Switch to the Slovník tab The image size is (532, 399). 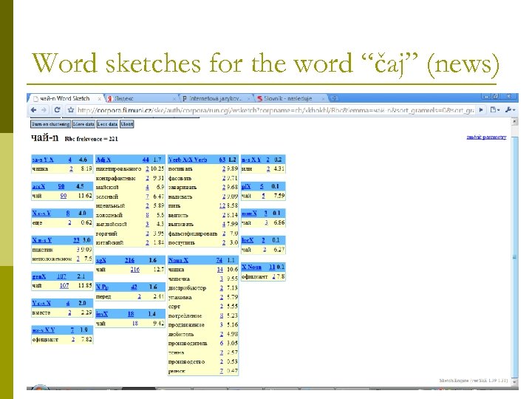pyautogui.click(x=290, y=98)
